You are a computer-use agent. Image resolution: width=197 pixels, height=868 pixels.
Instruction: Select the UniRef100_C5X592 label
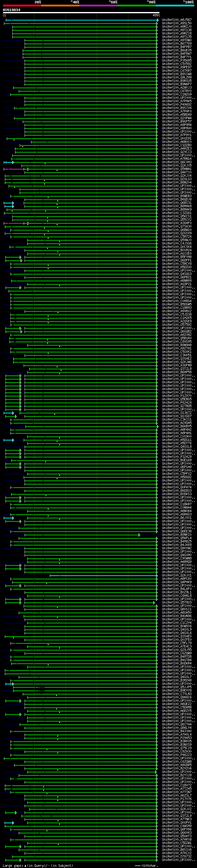177,64
